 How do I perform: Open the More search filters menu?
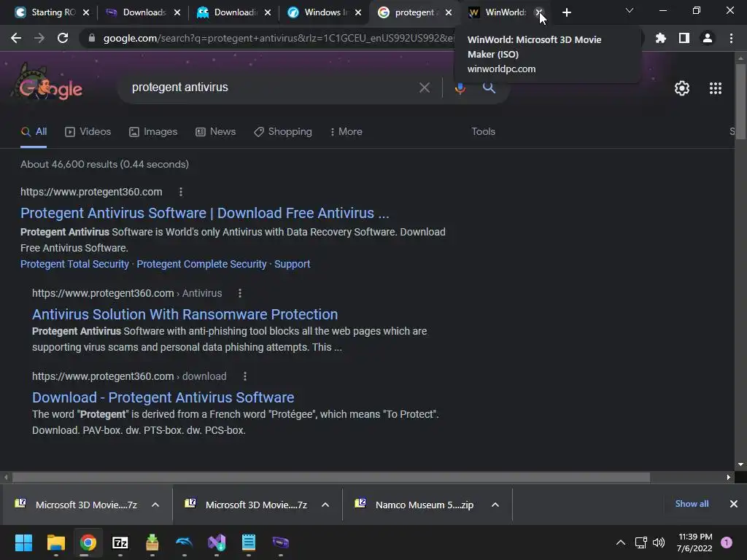coord(346,131)
